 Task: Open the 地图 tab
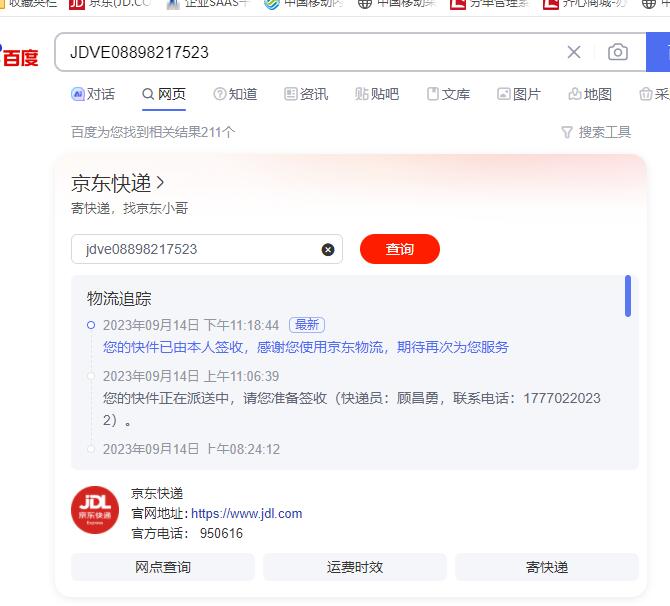click(x=590, y=94)
